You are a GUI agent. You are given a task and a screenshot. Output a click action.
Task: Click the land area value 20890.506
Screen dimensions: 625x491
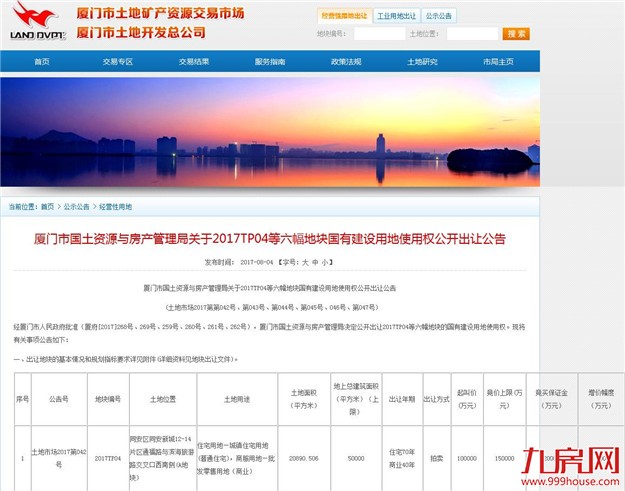[x=304, y=458]
